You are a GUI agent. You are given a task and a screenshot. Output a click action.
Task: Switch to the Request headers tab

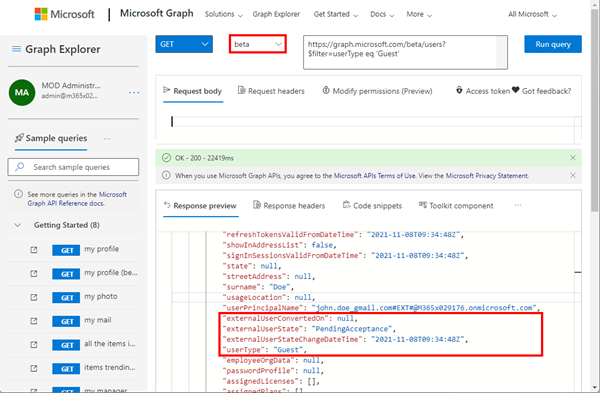pyautogui.click(x=271, y=91)
